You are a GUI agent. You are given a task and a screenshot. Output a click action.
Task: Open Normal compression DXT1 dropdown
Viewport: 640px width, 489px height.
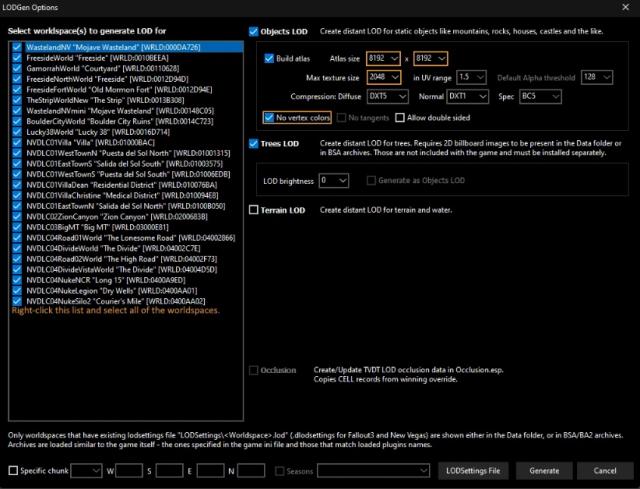coord(468,96)
